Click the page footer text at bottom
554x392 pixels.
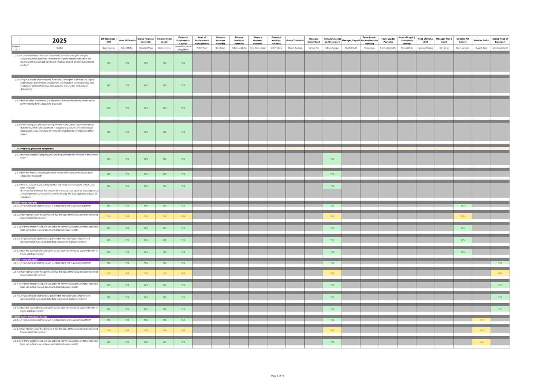point(277,376)
